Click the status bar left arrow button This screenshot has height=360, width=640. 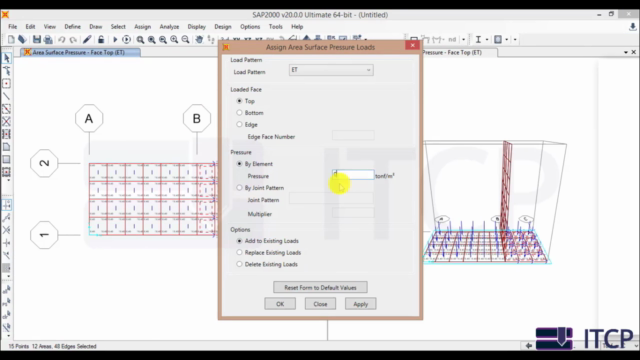(x=529, y=346)
